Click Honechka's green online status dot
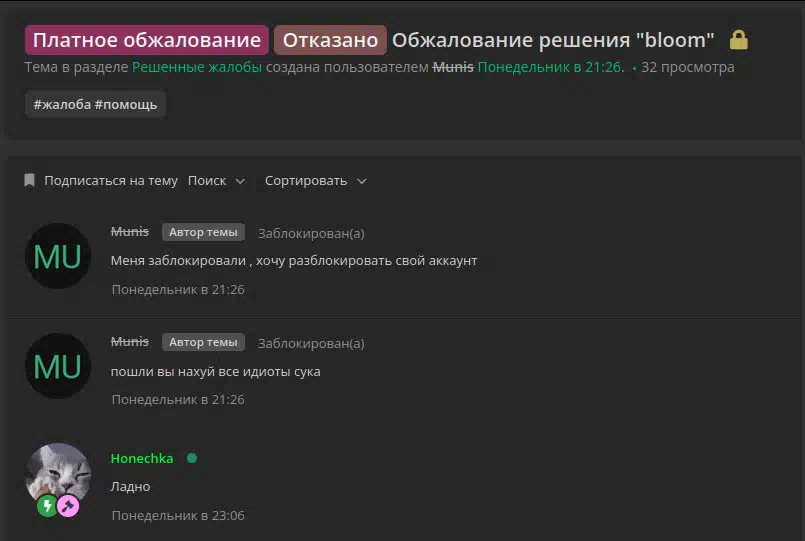The image size is (805, 541). 192,458
